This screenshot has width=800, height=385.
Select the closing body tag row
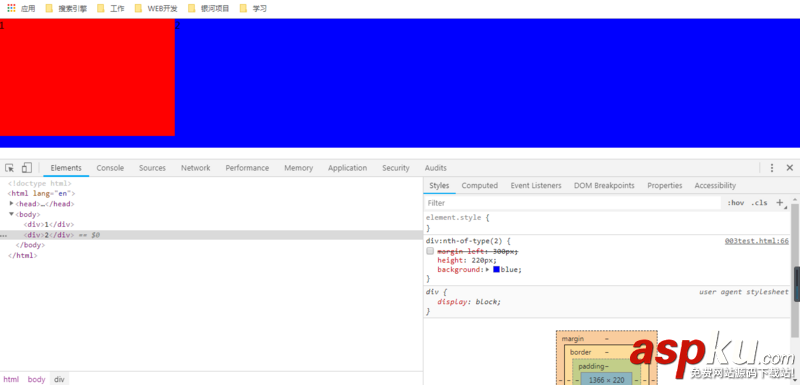pos(30,245)
